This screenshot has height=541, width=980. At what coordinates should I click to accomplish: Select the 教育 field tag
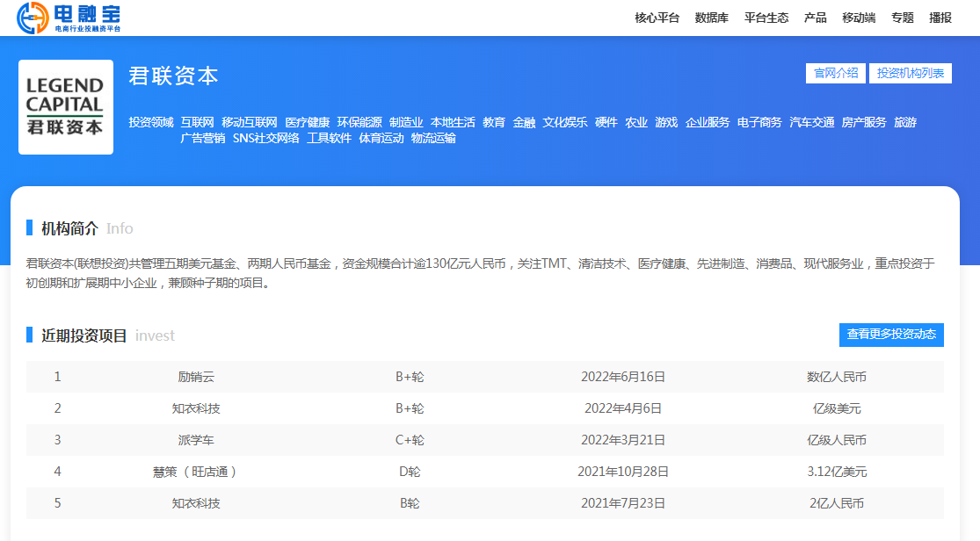(x=494, y=122)
